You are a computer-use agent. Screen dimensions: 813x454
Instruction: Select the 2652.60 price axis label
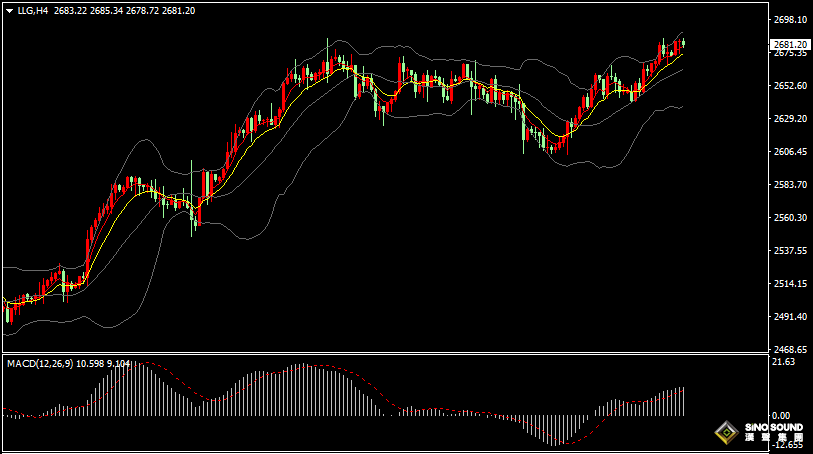point(790,86)
